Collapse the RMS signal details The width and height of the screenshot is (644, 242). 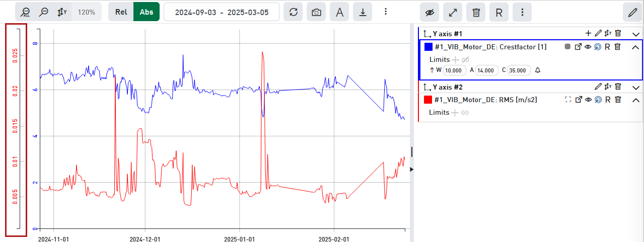pos(635,100)
